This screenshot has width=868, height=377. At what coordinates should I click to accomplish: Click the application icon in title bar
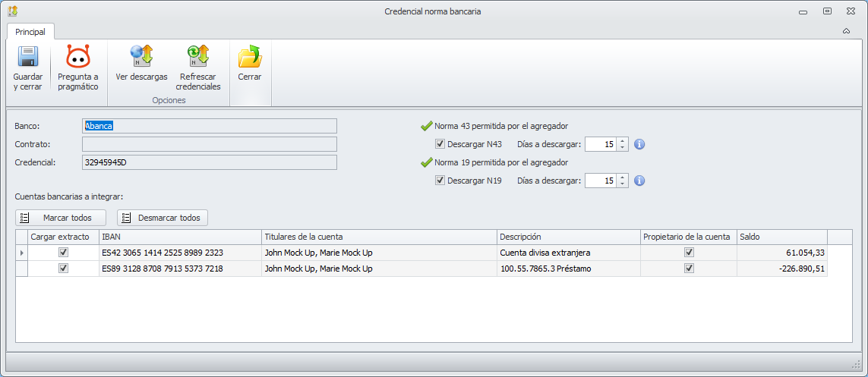(x=13, y=11)
